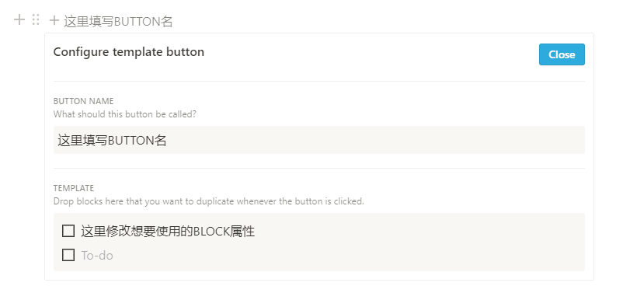Click the To-do placeholder text
This screenshot has height=300, width=644.
pyautogui.click(x=97, y=255)
